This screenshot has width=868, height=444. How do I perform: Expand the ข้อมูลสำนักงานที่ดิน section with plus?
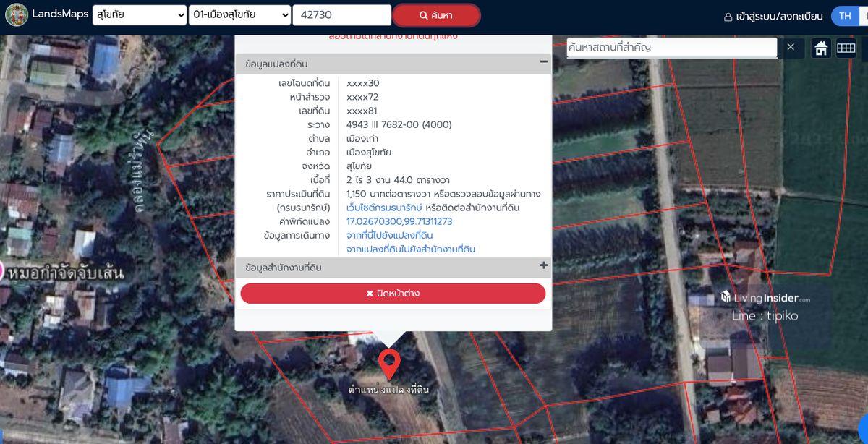[544, 265]
